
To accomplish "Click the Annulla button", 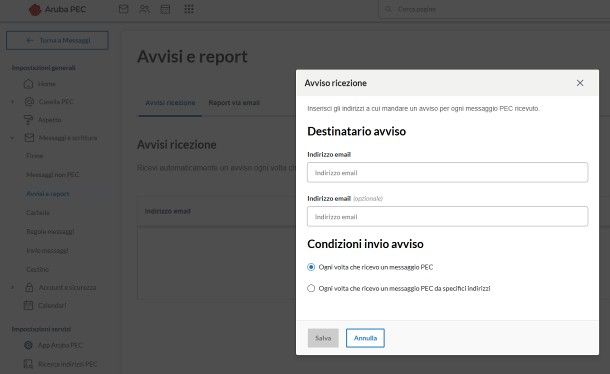I will point(365,338).
